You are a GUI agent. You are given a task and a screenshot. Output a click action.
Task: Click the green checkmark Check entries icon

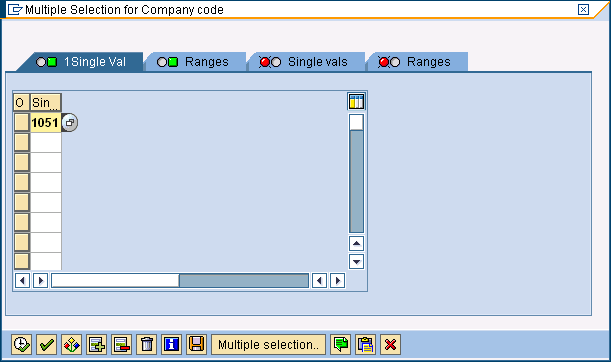click(x=46, y=344)
